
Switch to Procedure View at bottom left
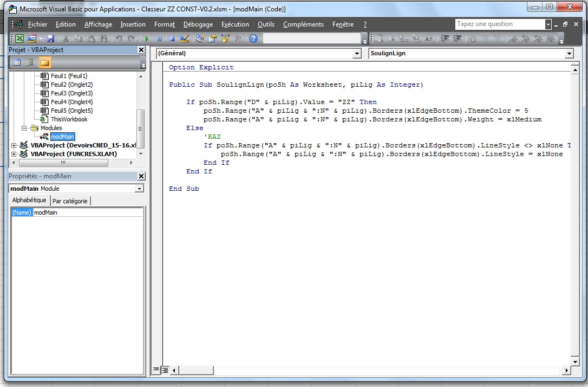coord(156,370)
